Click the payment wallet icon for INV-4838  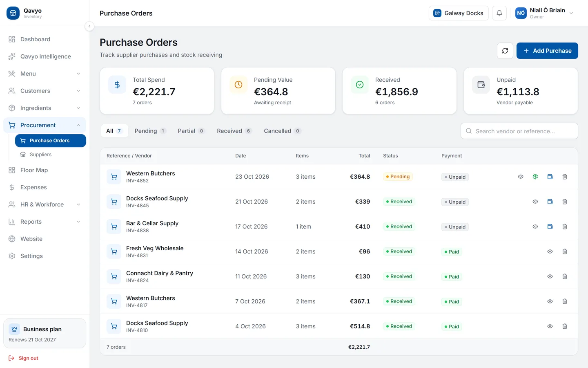coord(550,227)
